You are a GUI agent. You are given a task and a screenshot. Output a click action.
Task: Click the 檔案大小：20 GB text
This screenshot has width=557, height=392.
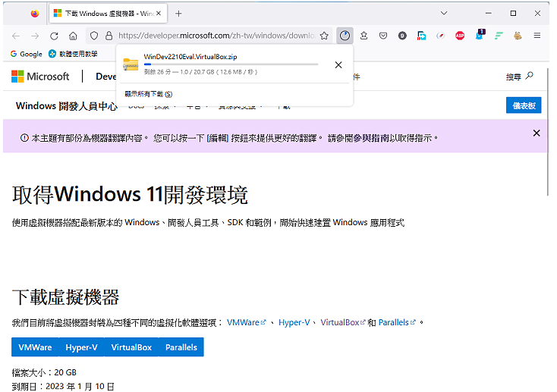click(x=44, y=372)
